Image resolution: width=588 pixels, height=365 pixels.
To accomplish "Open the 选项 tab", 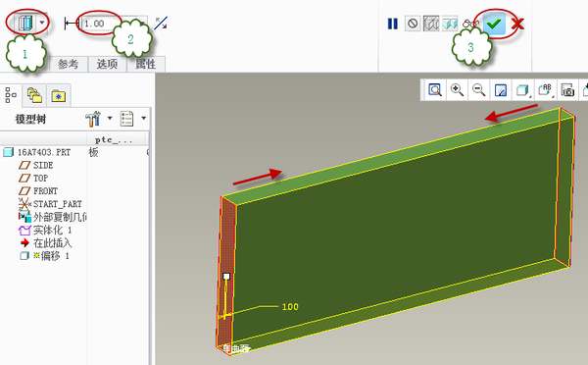I will tap(107, 64).
